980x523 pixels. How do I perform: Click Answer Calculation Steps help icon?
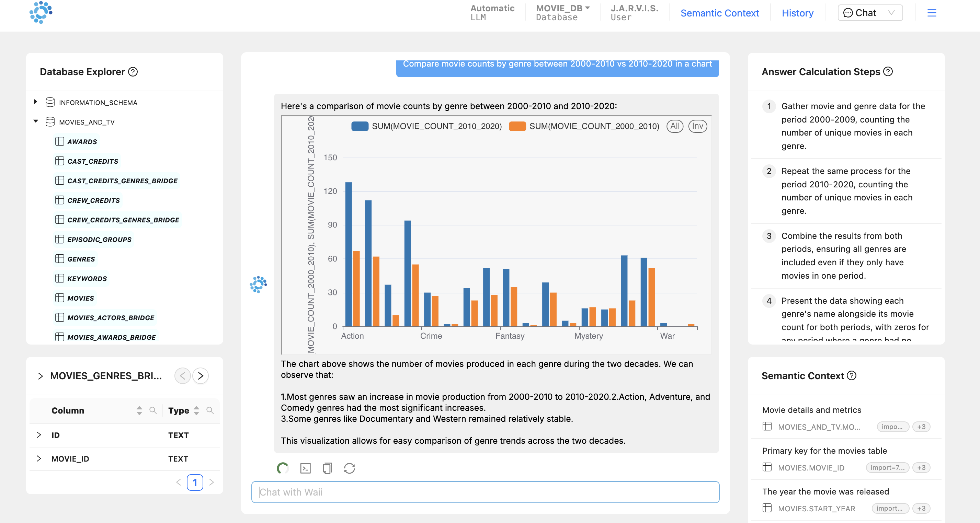point(888,71)
